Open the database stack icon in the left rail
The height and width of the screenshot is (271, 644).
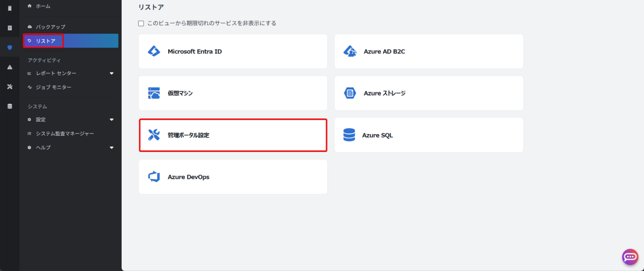click(x=9, y=106)
